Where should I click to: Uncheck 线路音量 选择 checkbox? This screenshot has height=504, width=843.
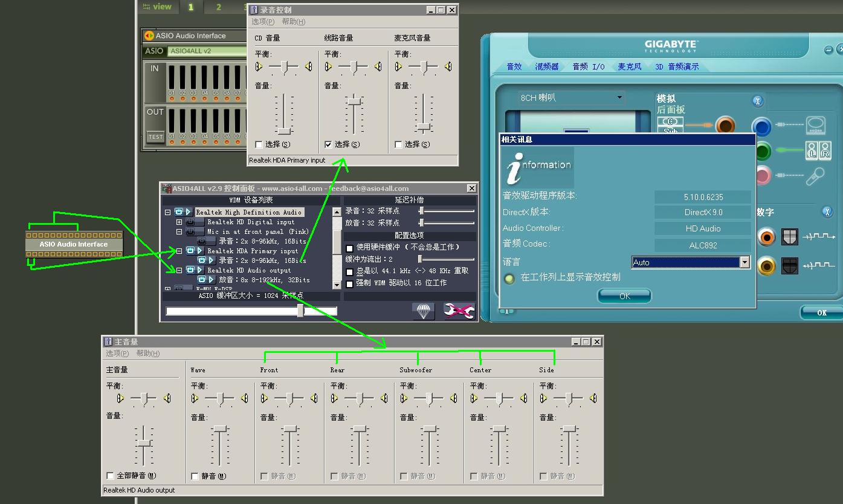point(328,144)
